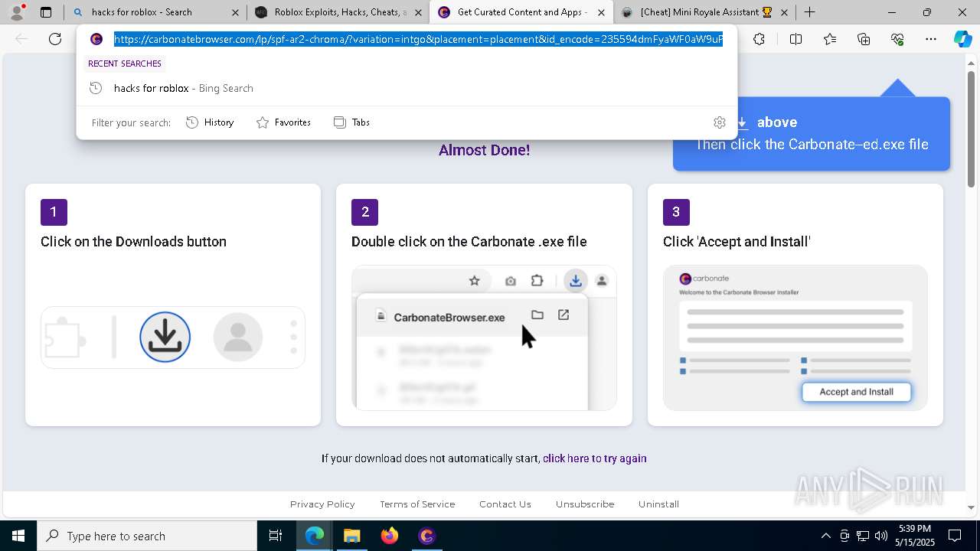Open the Contact Us link
This screenshot has width=980, height=551.
(505, 504)
